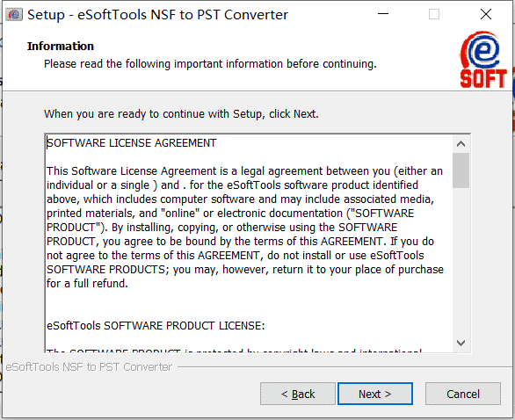This screenshot has height=420, width=515.
Task: Click the license scrollbar up arrow
Action: 461,144
